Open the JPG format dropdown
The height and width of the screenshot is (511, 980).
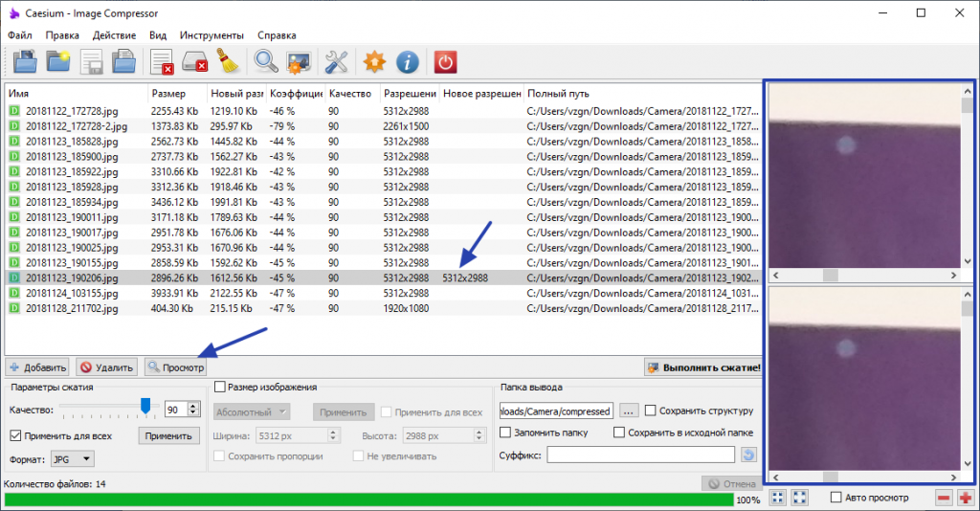[72, 459]
